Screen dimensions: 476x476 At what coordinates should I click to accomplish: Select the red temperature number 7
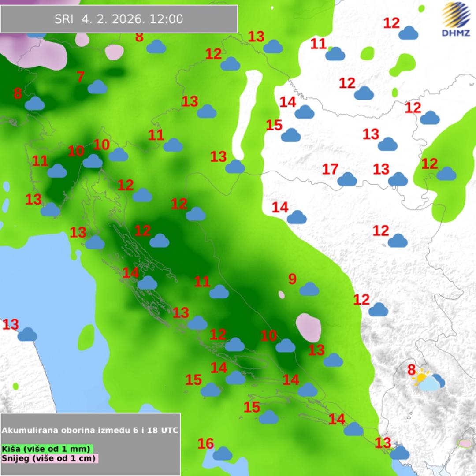[80, 77]
